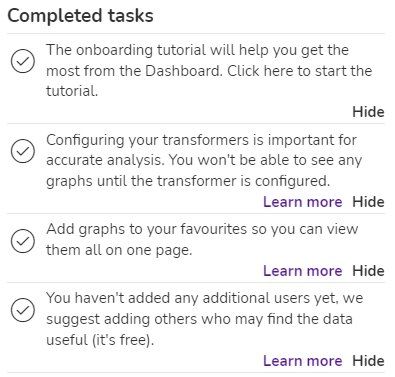395x377 pixels.
Task: Click the checkmark icon beside onboarding tutorial task
Action: tap(23, 61)
